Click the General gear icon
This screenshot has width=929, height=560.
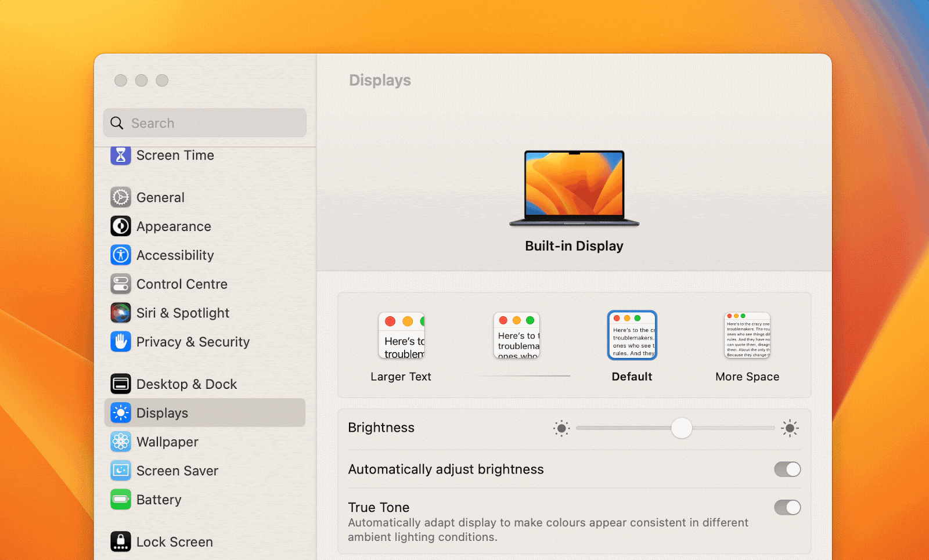121,197
